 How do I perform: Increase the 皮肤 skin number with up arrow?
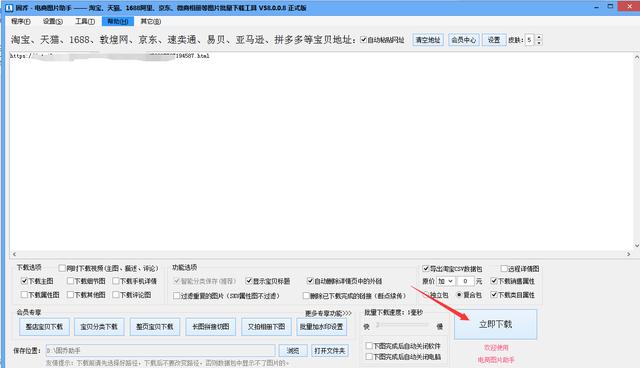point(539,37)
